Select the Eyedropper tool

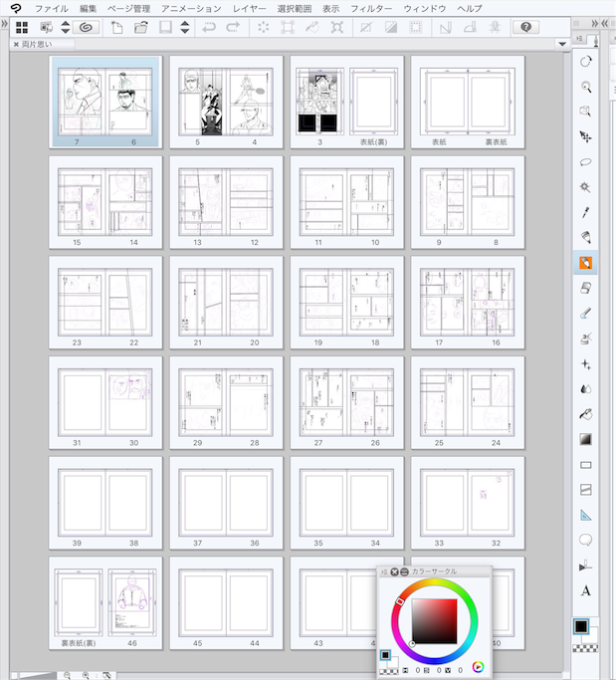pos(585,212)
